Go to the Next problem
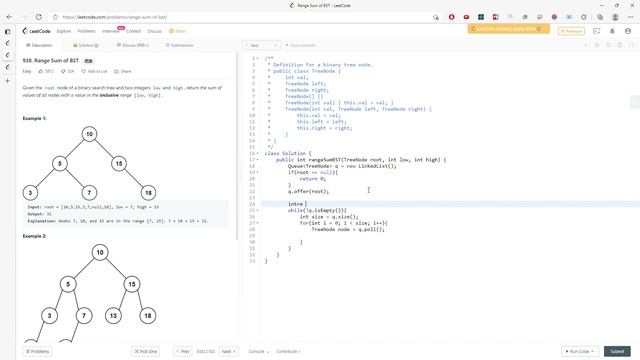 click(x=229, y=351)
